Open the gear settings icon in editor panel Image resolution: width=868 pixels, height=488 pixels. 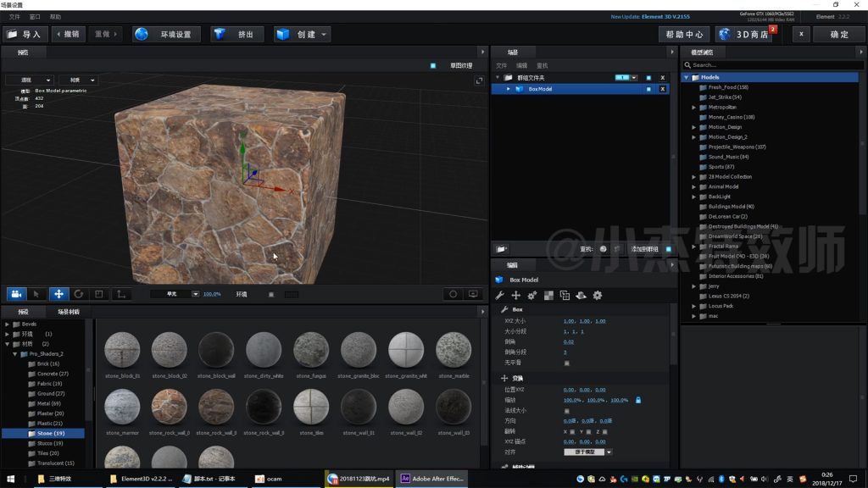597,296
